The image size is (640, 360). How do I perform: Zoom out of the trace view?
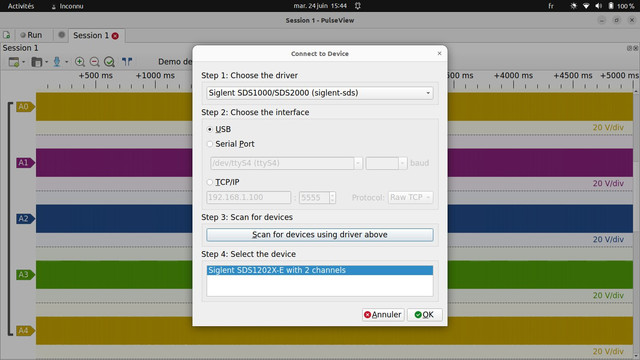tap(95, 62)
